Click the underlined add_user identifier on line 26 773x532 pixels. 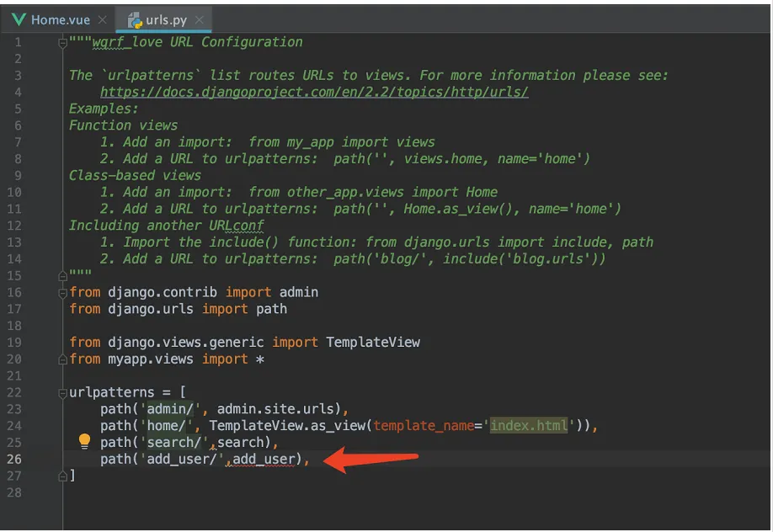coord(264,459)
